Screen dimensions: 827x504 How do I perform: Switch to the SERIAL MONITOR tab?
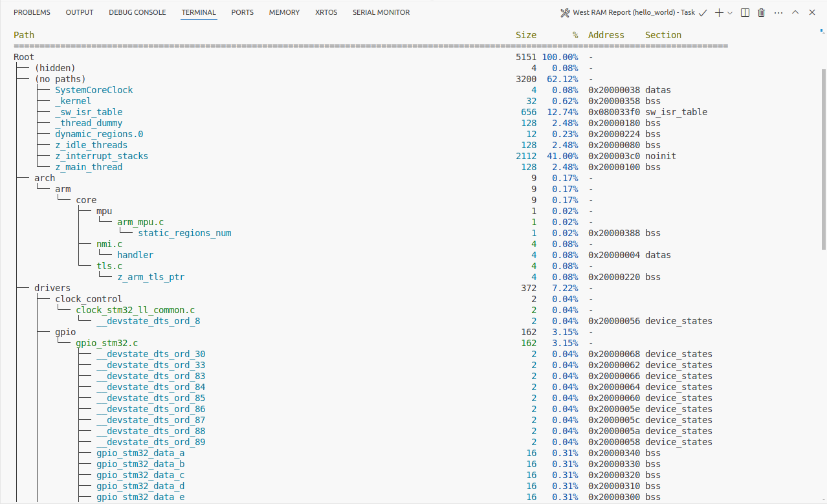click(381, 12)
